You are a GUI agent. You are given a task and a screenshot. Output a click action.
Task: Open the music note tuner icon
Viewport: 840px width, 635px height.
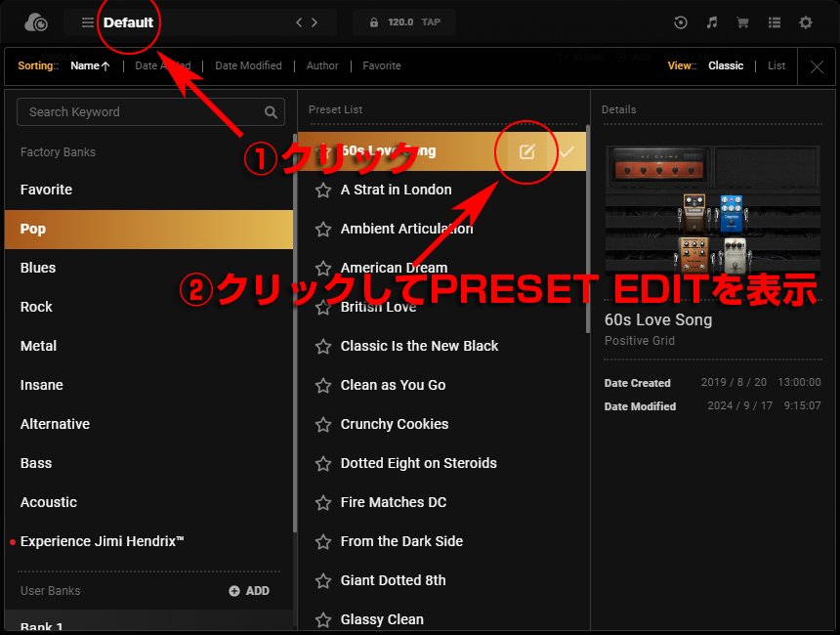711,22
